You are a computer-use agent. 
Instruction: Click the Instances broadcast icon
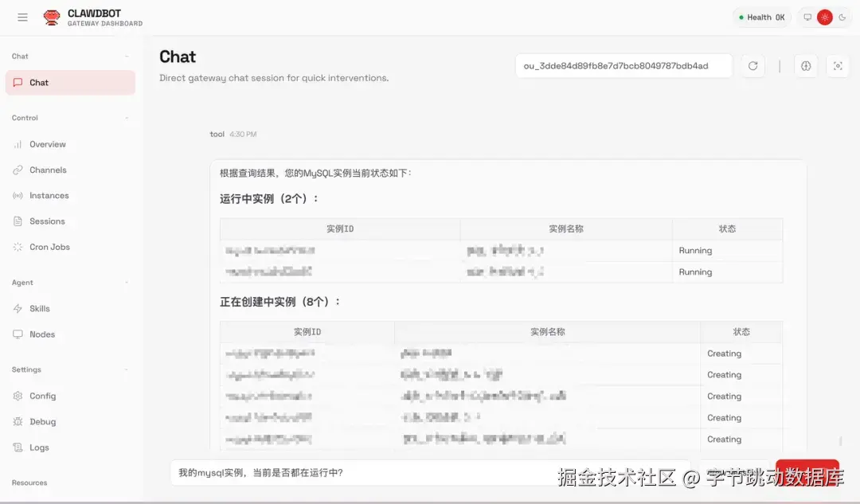point(18,196)
